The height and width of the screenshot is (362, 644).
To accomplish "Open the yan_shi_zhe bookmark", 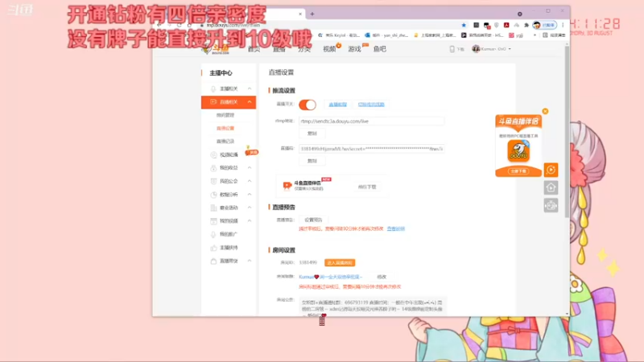I will point(387,35).
